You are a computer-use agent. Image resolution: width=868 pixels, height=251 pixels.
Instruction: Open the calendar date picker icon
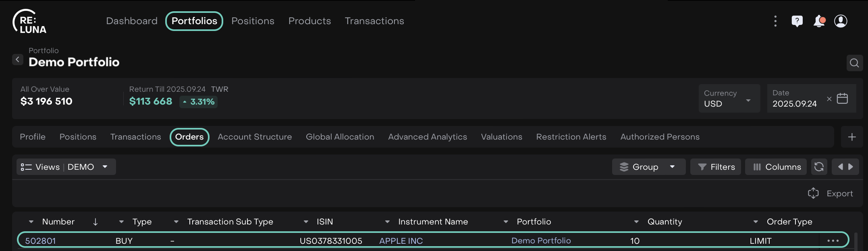[x=842, y=99]
